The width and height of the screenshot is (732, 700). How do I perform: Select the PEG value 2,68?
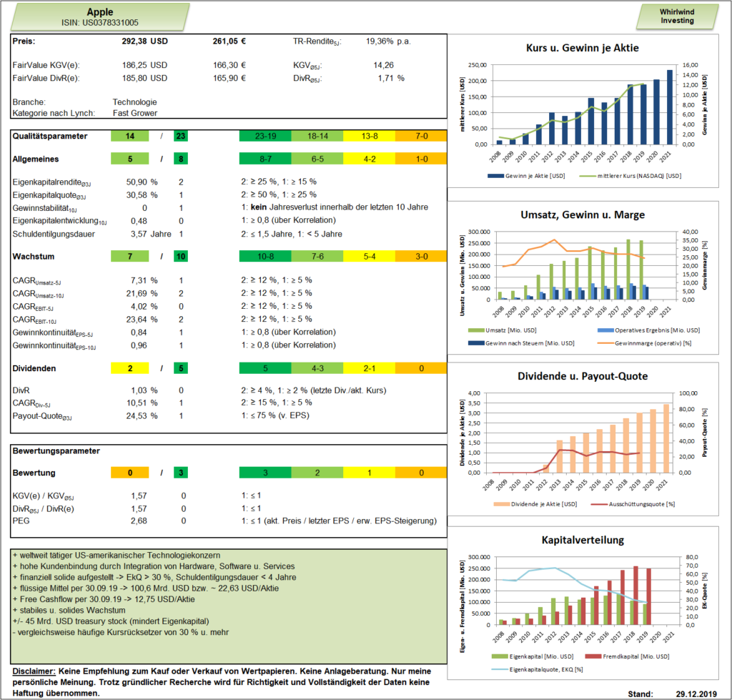click(x=139, y=521)
